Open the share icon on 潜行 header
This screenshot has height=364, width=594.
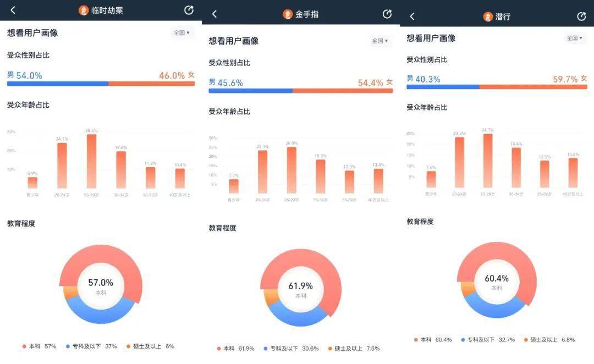click(x=581, y=16)
